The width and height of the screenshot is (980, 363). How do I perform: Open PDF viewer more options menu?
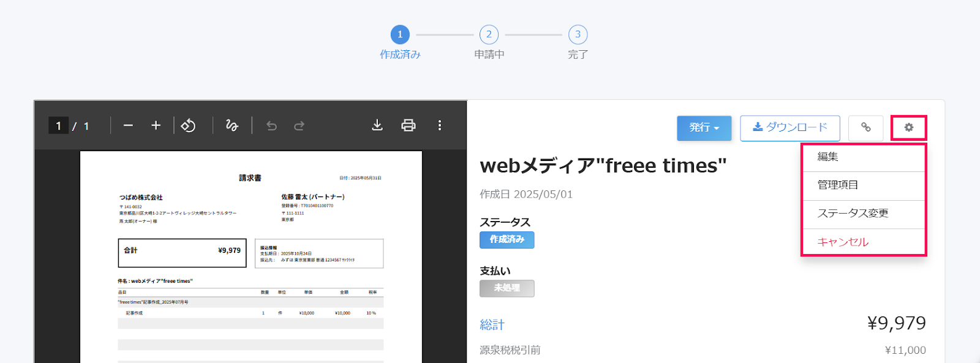click(440, 125)
